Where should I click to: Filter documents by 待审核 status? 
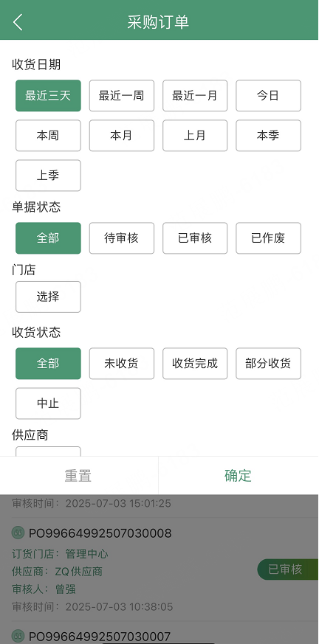[122, 238]
